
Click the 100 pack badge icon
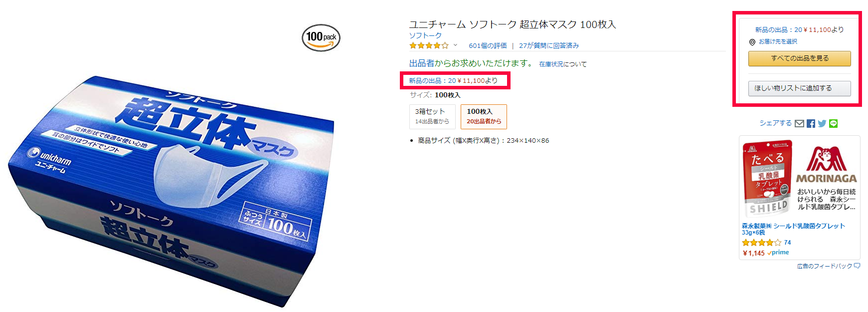point(321,37)
